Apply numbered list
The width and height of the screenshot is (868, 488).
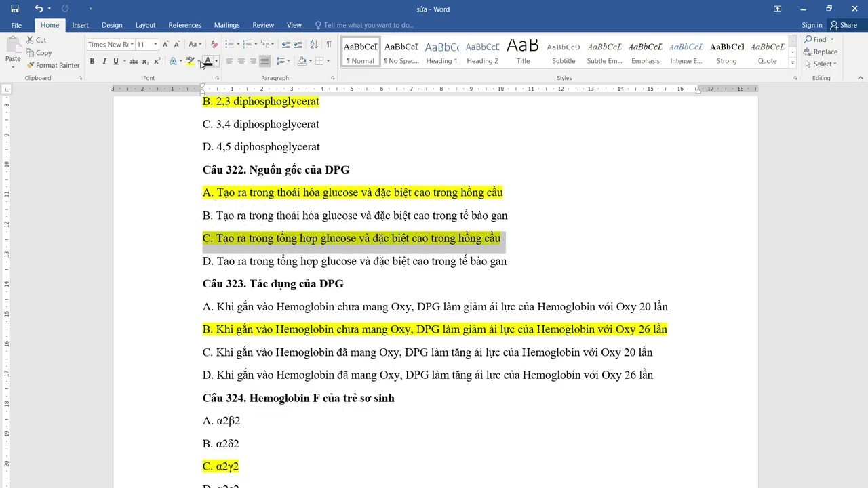coord(247,44)
